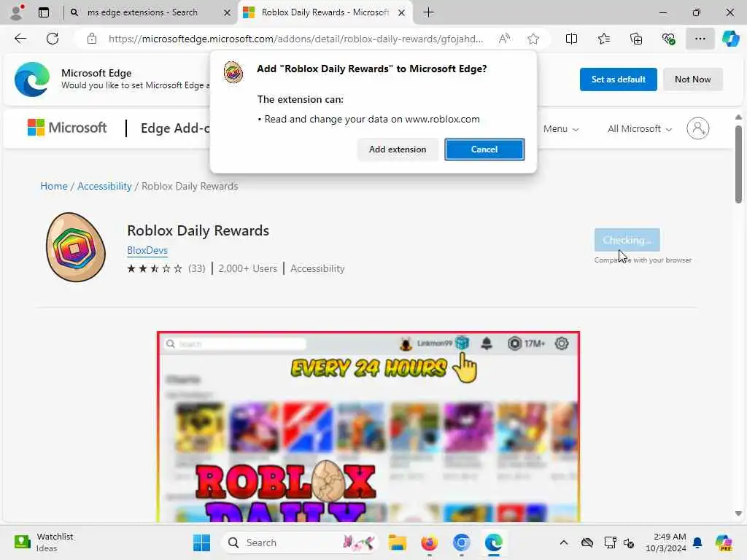747x560 pixels.
Task: Activate Read aloud icon
Action: coord(505,39)
